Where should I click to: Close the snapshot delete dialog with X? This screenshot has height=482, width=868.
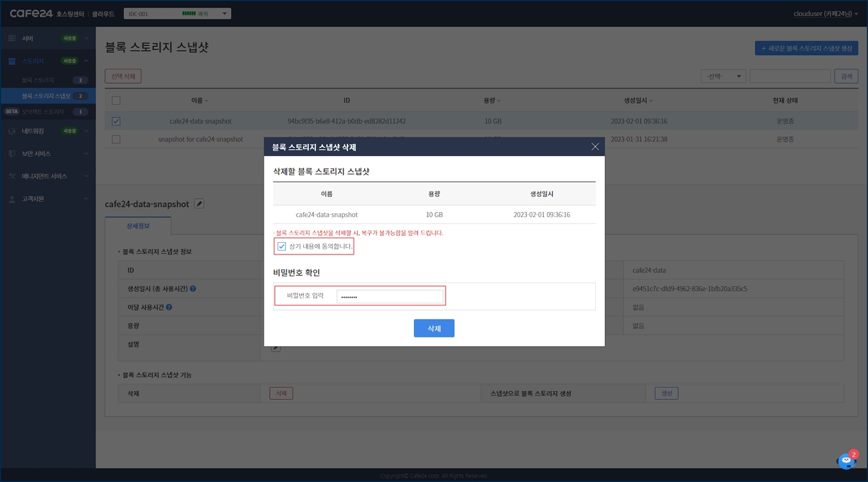click(x=595, y=147)
